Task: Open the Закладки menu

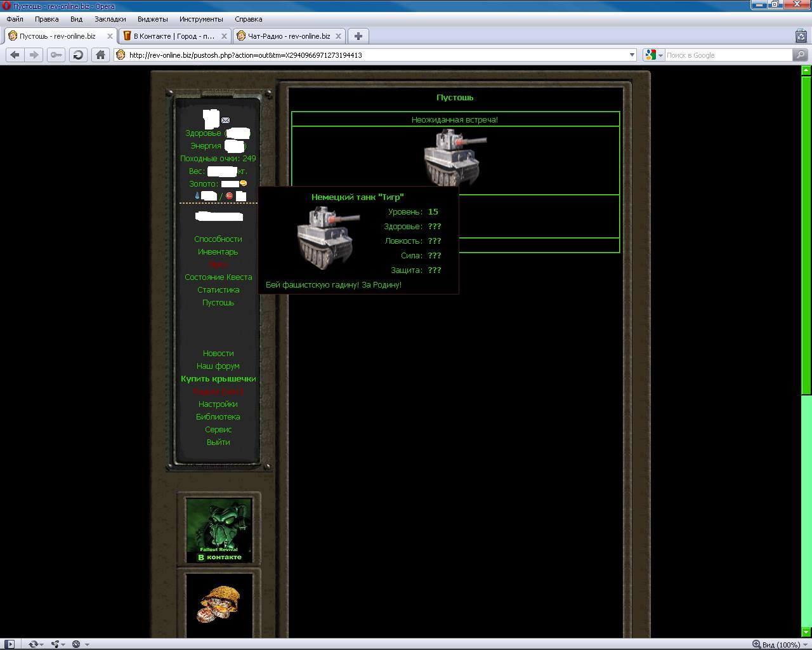Action: click(x=110, y=19)
